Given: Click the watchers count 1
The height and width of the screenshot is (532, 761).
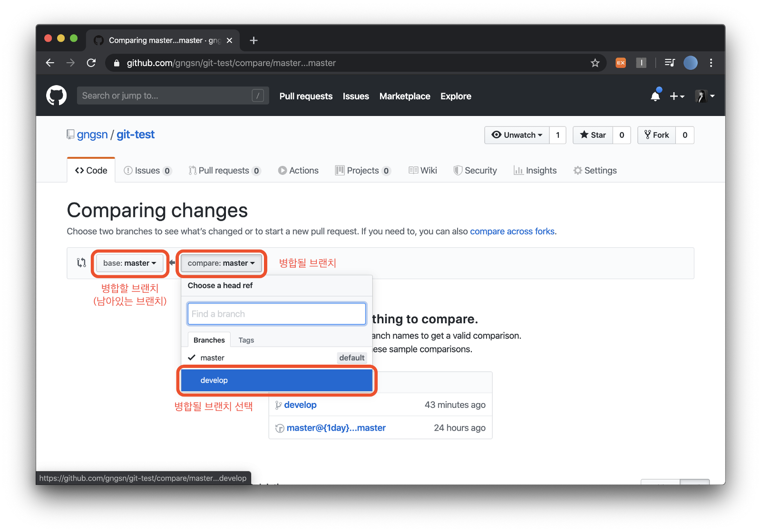Looking at the screenshot, I should coord(558,135).
